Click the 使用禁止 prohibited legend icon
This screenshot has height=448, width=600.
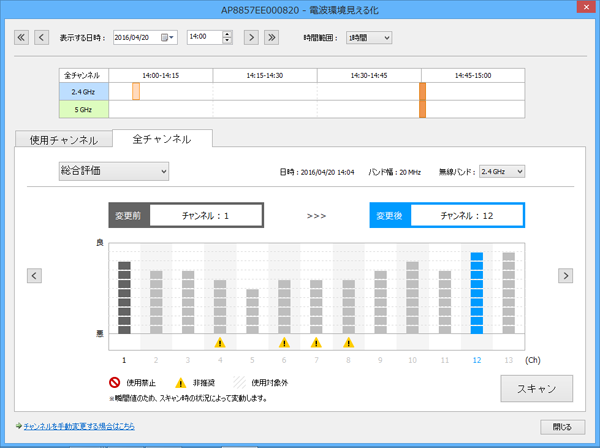114,382
